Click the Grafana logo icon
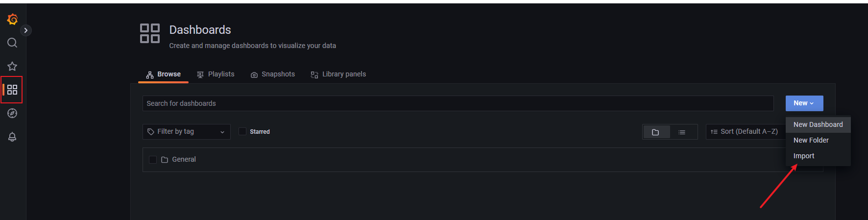 tap(12, 19)
